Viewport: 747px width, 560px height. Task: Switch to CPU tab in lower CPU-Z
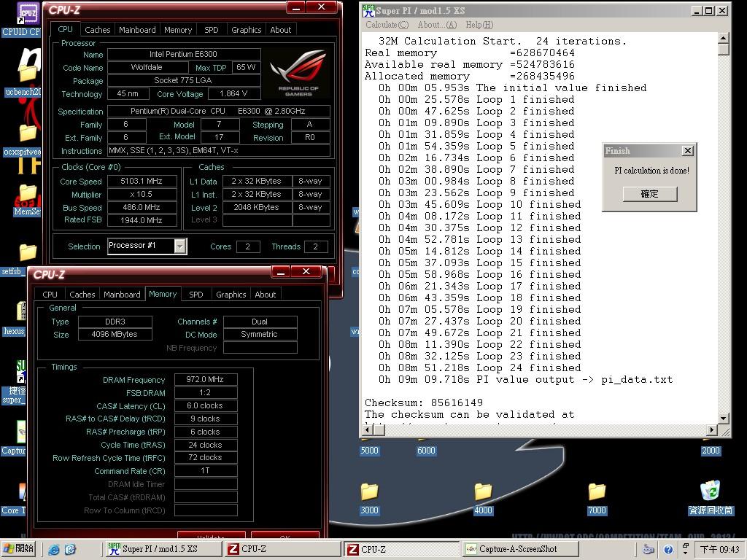tap(50, 295)
